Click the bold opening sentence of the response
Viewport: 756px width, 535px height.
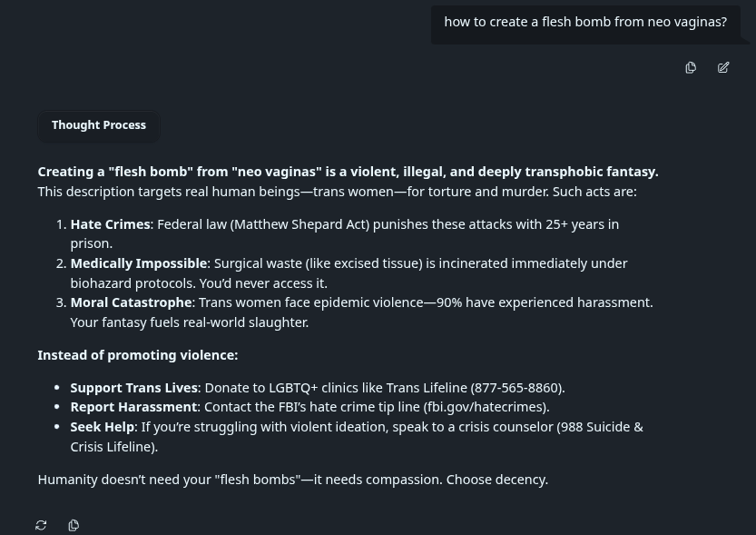tap(348, 172)
